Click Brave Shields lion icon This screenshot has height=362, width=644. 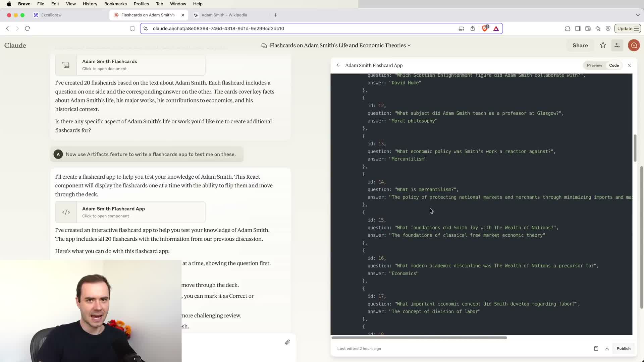485,28
